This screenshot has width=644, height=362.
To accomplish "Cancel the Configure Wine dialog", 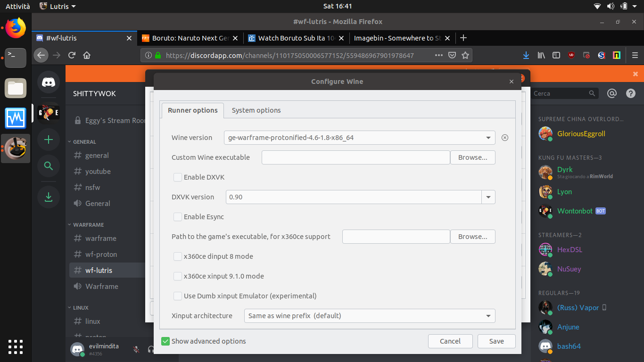I will [450, 341].
